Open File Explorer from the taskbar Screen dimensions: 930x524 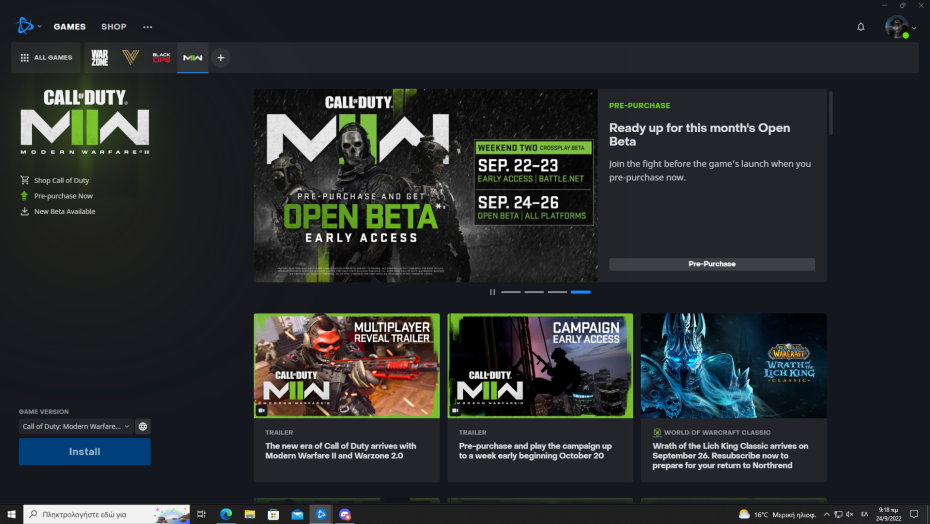point(250,514)
